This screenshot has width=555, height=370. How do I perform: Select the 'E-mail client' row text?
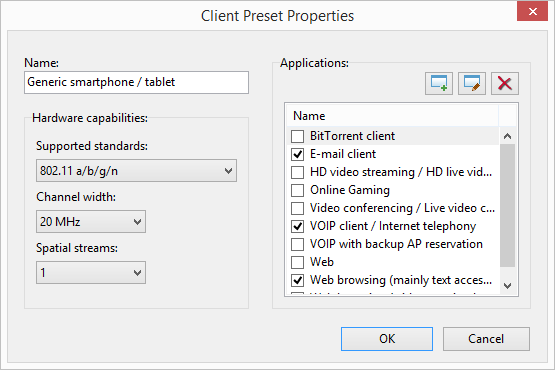coord(343,154)
